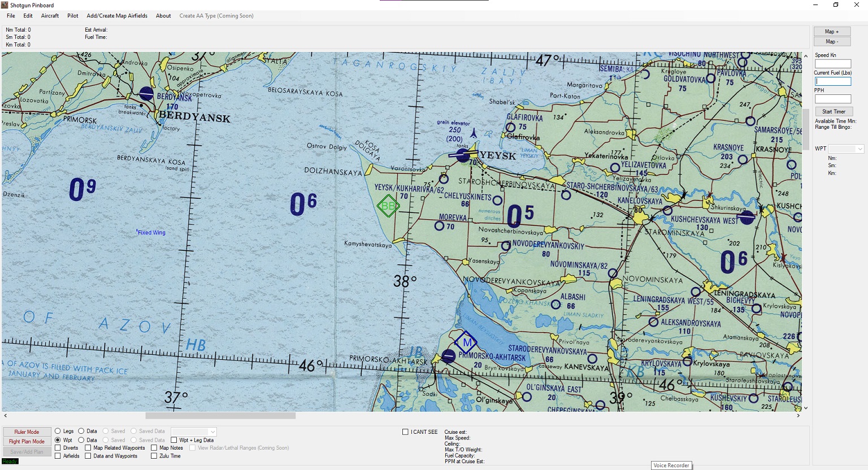Viewport: 868px width, 470px height.
Task: Click the Kushchevskaya West airfield symbol
Action: (747, 217)
